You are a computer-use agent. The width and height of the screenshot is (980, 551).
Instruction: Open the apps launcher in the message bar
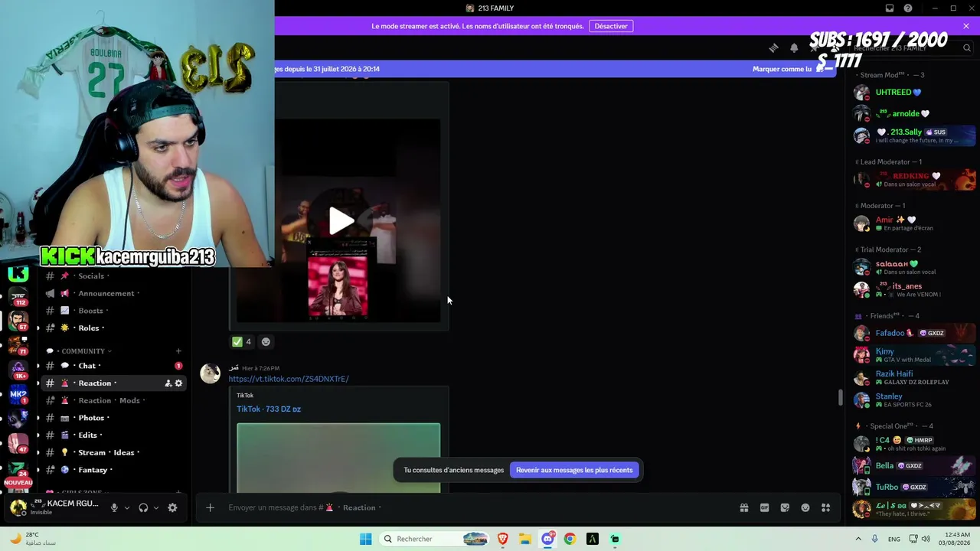pyautogui.click(x=825, y=507)
